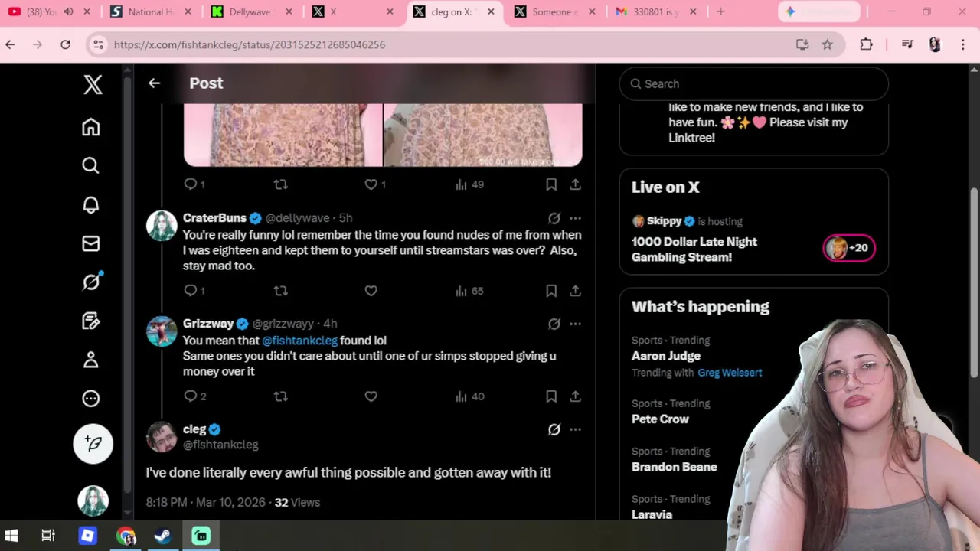Open CraterBuns profile name

pos(214,218)
